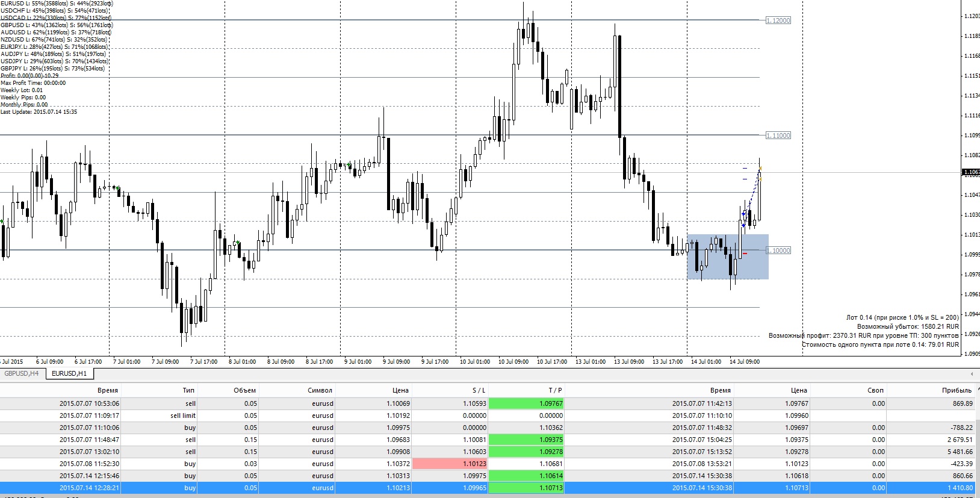This screenshot has width=980, height=498.
Task: Click the GBPJPY L: 26% sentiment line
Action: pos(53,69)
